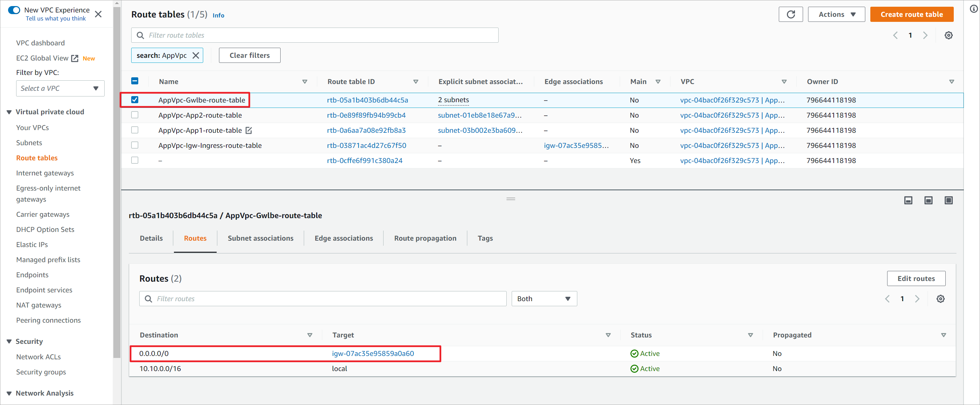Collapse Virtual private cloud section
The width and height of the screenshot is (980, 405).
(9, 112)
